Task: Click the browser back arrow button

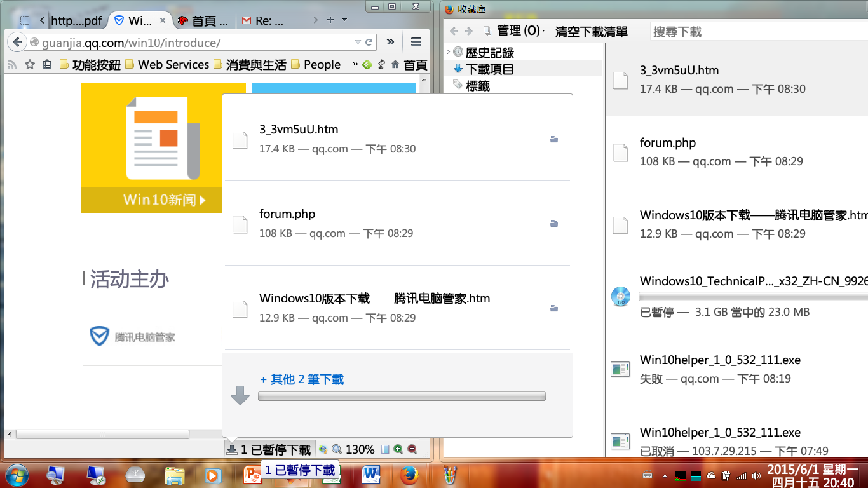Action: pos(17,43)
